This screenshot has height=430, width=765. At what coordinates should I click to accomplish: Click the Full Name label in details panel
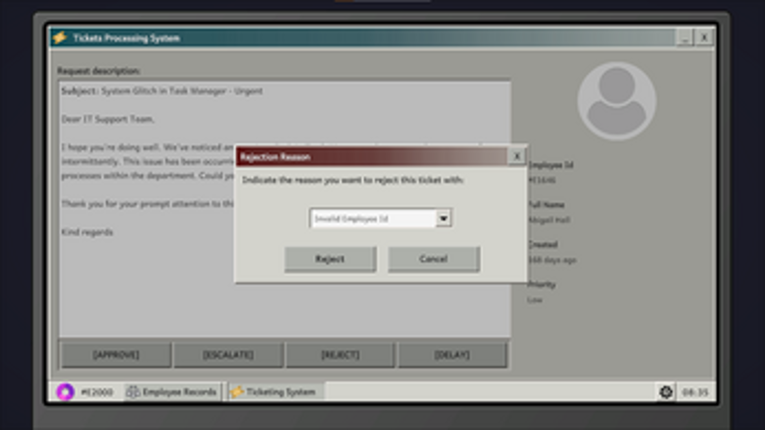pos(546,205)
